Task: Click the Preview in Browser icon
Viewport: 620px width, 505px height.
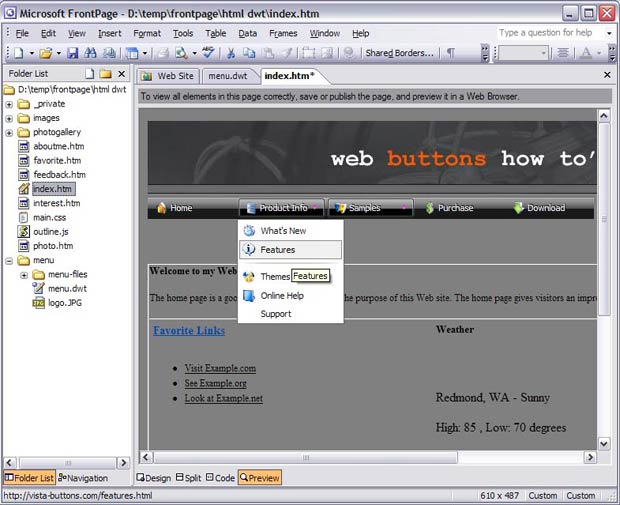Action: (x=181, y=53)
